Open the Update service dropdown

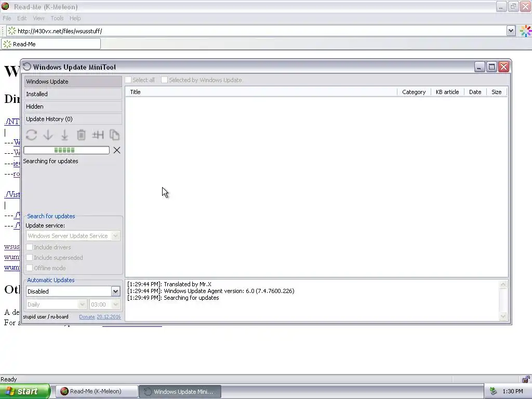pos(115,236)
